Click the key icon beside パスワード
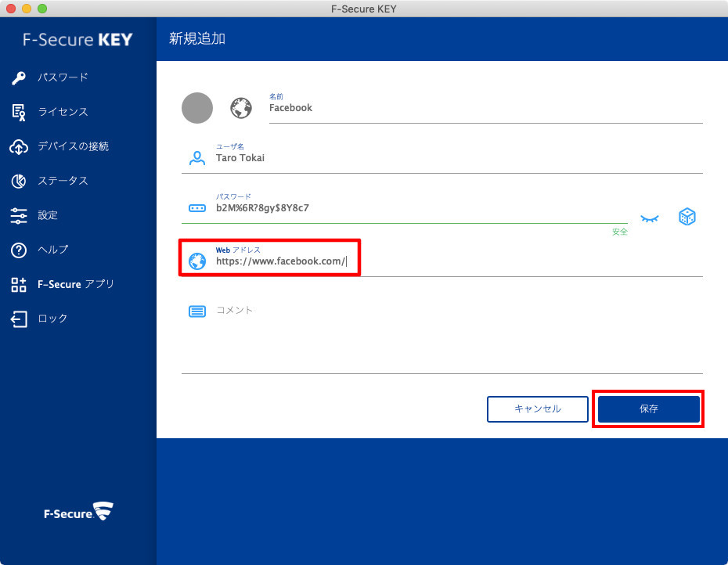This screenshot has height=565, width=728. pos(19,77)
